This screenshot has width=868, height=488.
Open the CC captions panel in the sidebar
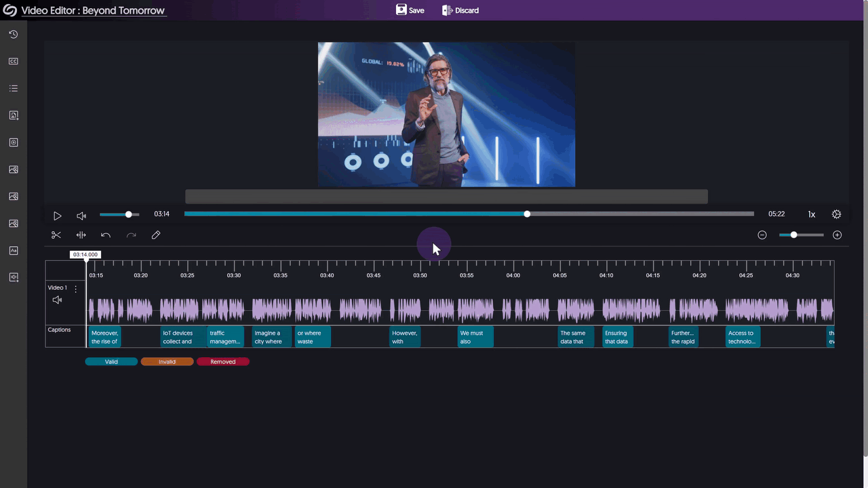click(13, 61)
